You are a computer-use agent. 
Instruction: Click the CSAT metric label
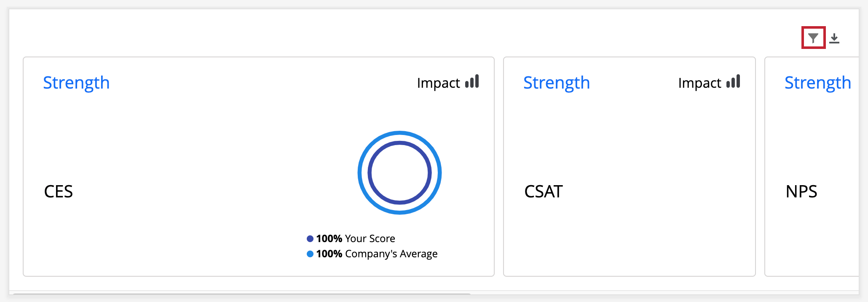pos(544,191)
